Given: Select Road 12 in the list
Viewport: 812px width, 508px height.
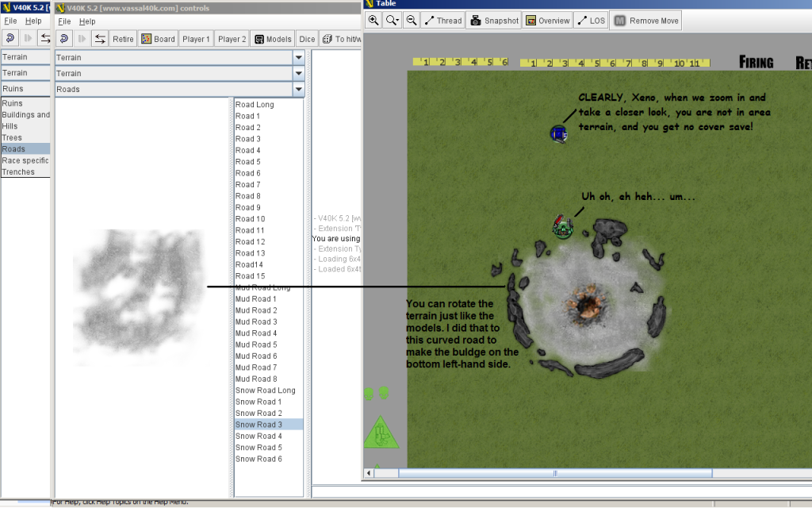Looking at the screenshot, I should [x=268, y=241].
